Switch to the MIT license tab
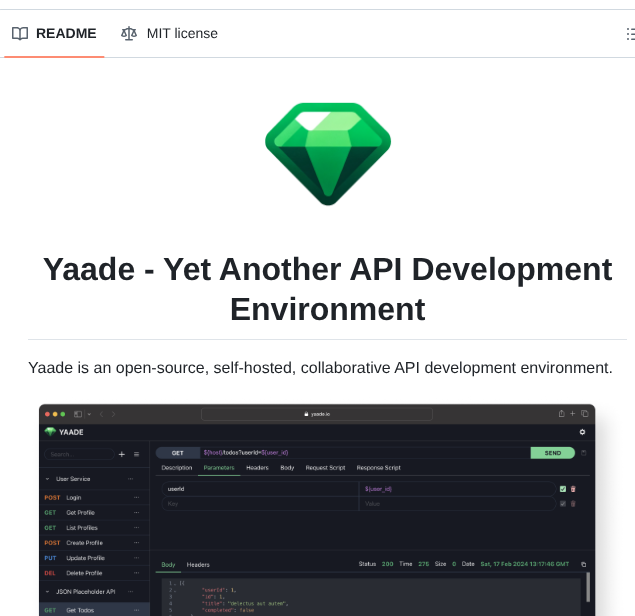The width and height of the screenshot is (635, 616). tap(169, 33)
